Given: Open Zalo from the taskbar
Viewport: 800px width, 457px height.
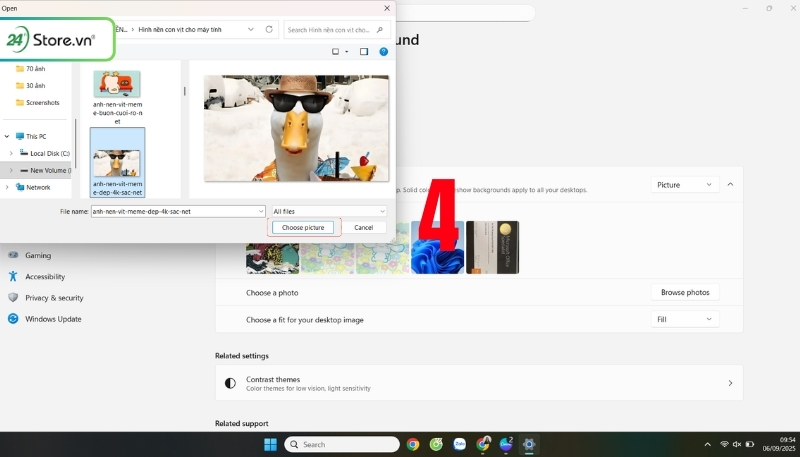Looking at the screenshot, I should click(x=460, y=444).
